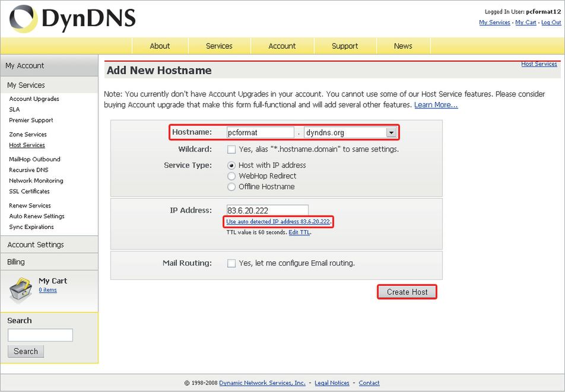Open MailHop Outbound in sidebar
The image size is (565, 392).
(34, 160)
